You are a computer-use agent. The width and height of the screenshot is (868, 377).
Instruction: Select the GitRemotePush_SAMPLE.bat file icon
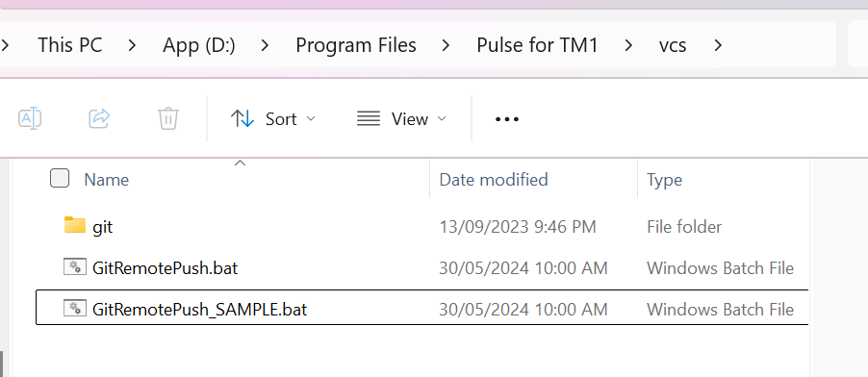(75, 309)
